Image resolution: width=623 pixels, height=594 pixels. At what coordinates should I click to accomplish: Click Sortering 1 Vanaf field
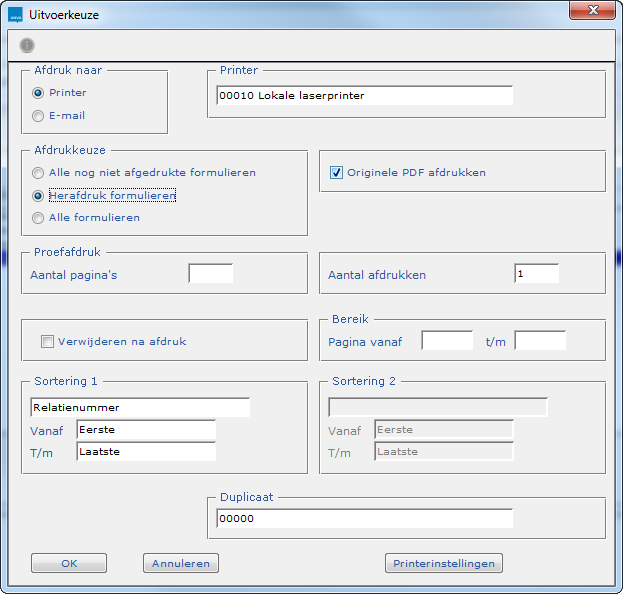146,429
